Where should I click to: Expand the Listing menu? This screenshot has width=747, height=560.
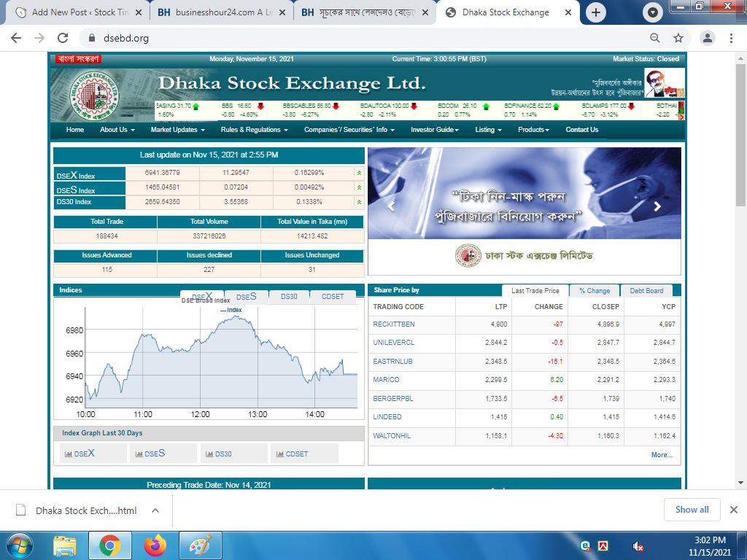click(x=488, y=130)
